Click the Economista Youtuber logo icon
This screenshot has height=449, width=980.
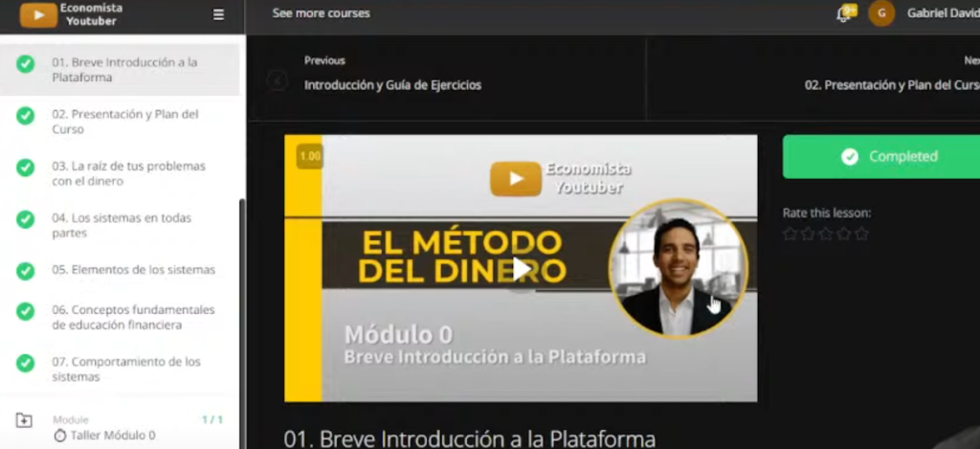pos(38,15)
